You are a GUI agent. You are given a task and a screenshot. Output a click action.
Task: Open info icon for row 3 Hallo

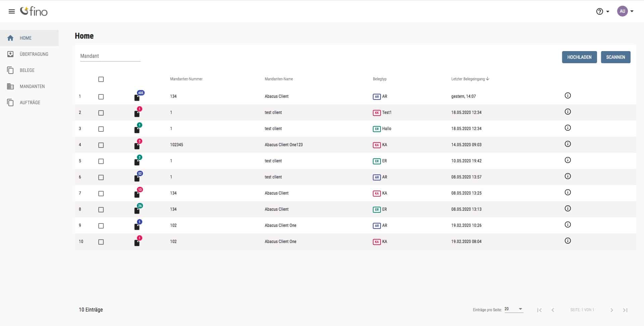568,128
